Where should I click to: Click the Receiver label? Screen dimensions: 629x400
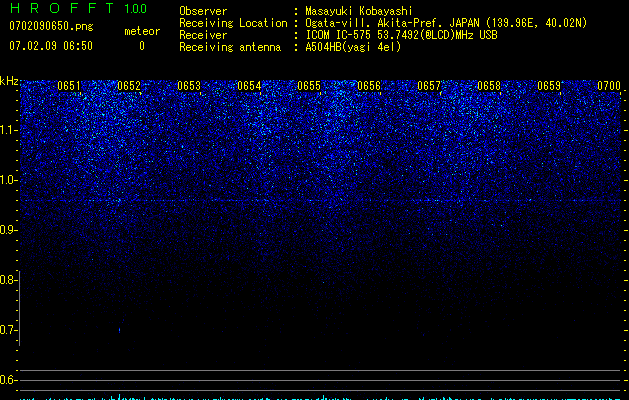[203, 35]
